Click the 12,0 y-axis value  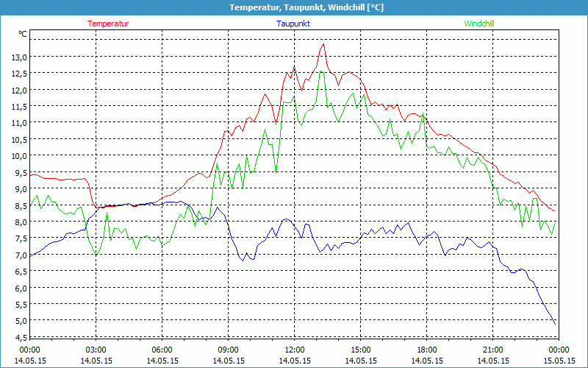(x=19, y=90)
